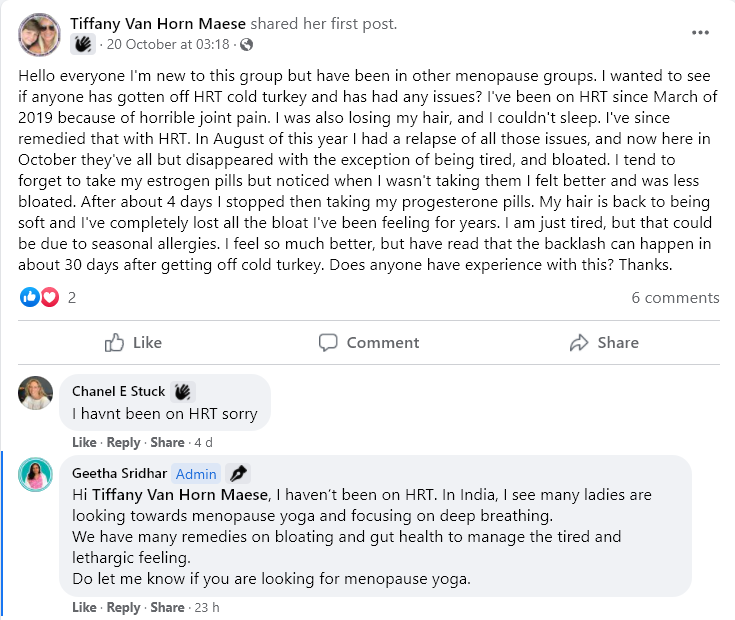Share the post using the Share button
Image resolution: width=735 pixels, height=620 pixels.
[x=603, y=342]
